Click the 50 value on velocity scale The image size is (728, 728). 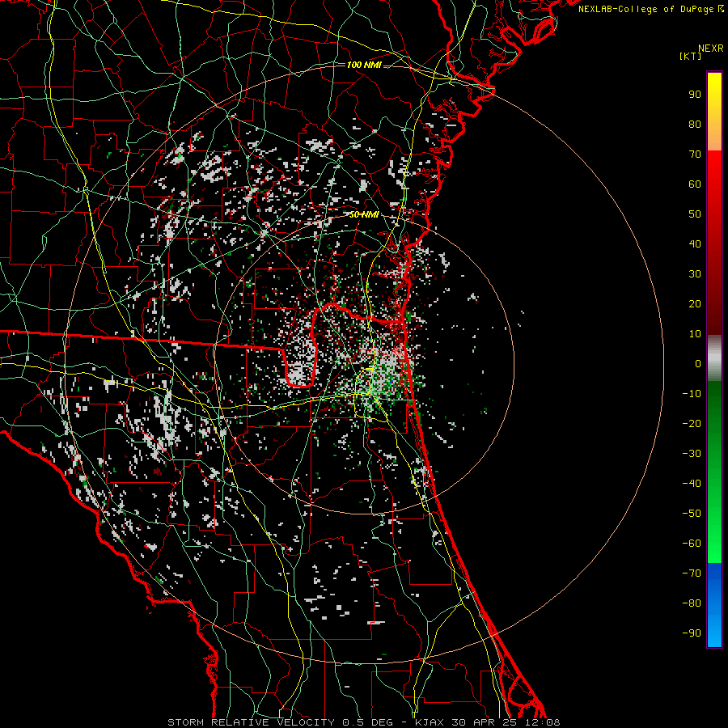(x=695, y=214)
